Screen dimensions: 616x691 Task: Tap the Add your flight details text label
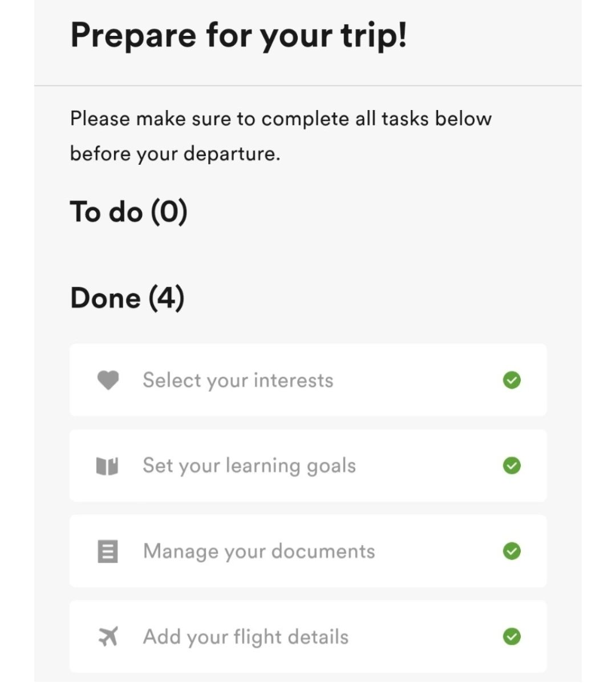(x=246, y=636)
